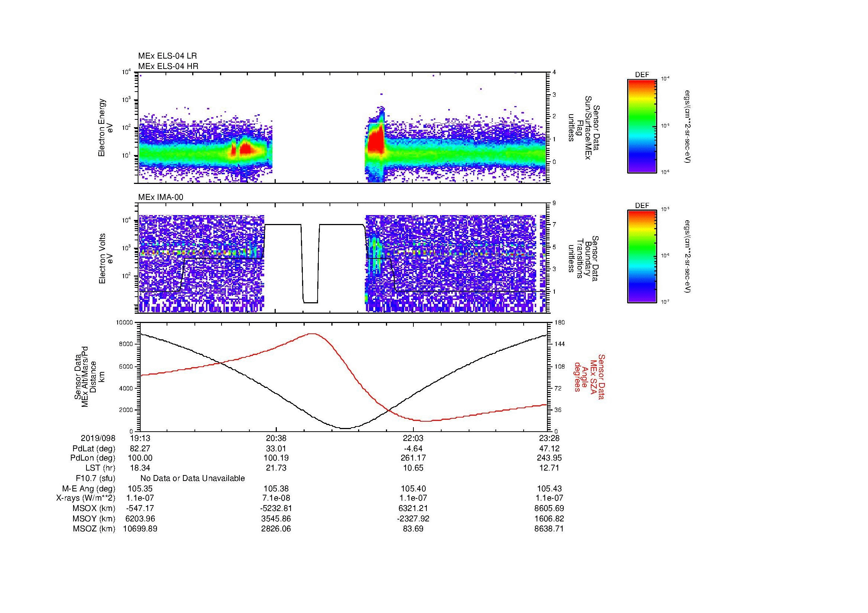Click the LST value 18.34
868x613 pixels.
(x=141, y=468)
